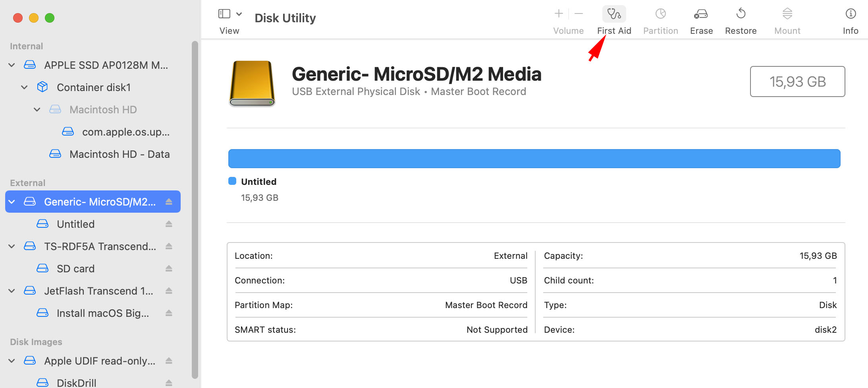Click the Container disk1 cube icon
This screenshot has height=388, width=868.
[x=42, y=87]
